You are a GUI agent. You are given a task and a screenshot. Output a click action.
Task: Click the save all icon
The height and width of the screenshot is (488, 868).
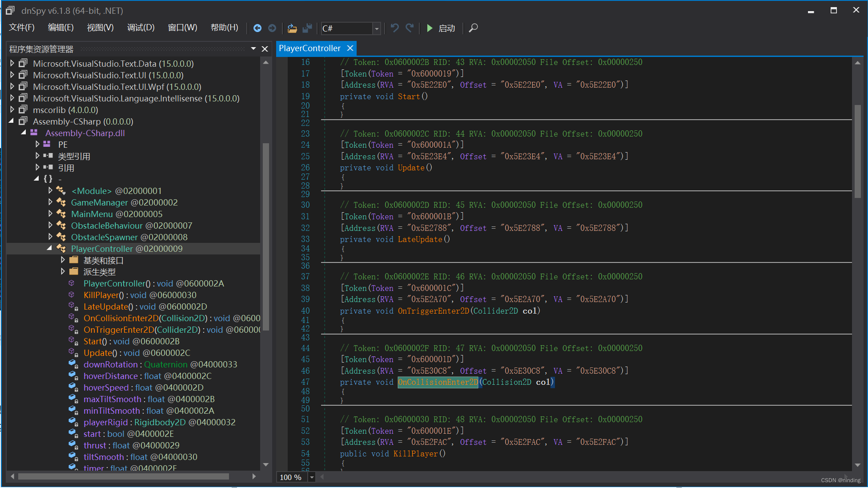307,28
